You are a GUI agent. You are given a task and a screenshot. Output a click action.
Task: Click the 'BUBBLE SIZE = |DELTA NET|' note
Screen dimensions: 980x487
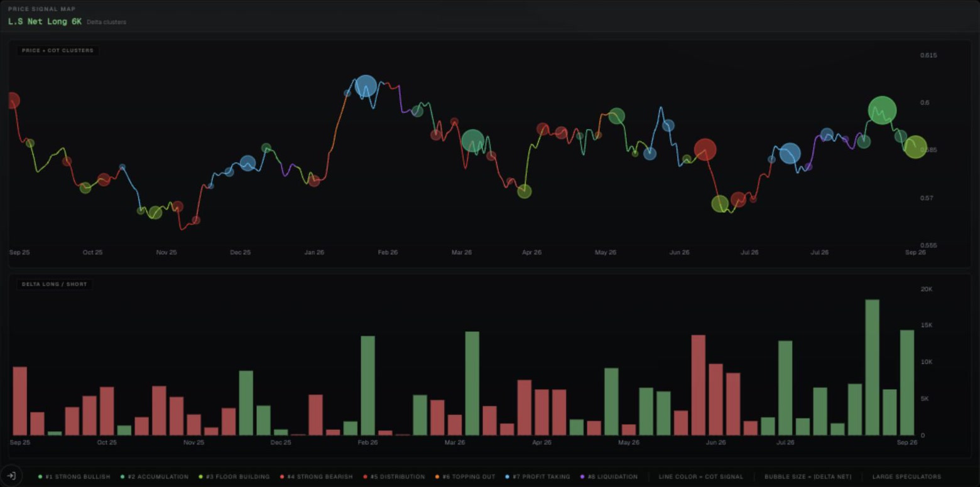pos(808,477)
